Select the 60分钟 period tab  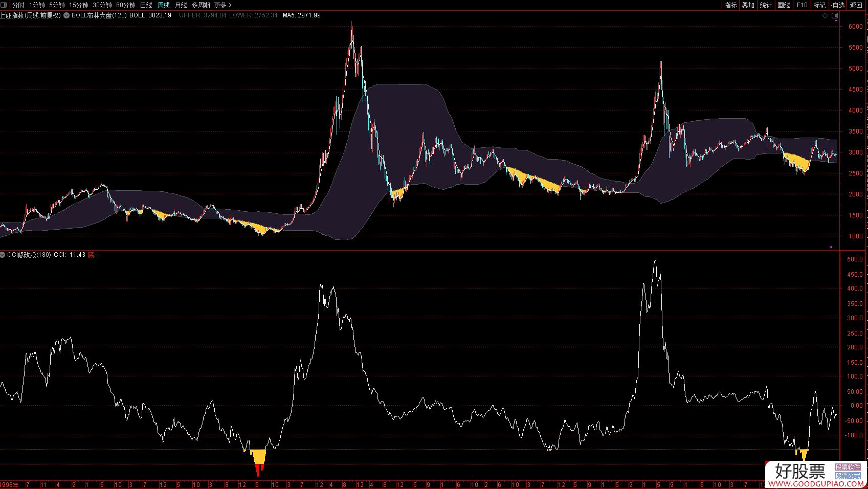[125, 5]
